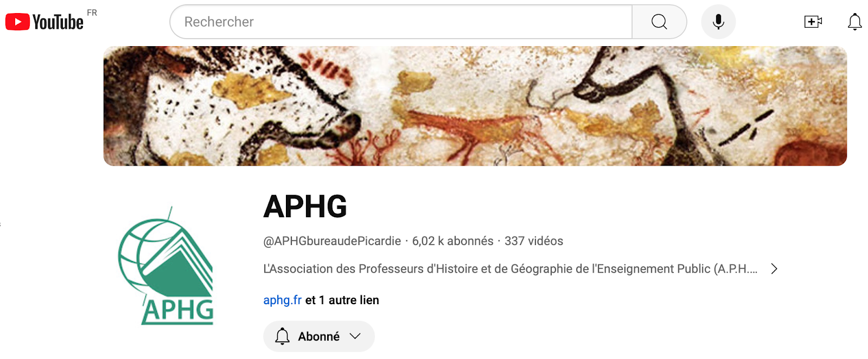The image size is (868, 359).
Task: Select the @APHGbureaudePicardie handle
Action: 332,241
